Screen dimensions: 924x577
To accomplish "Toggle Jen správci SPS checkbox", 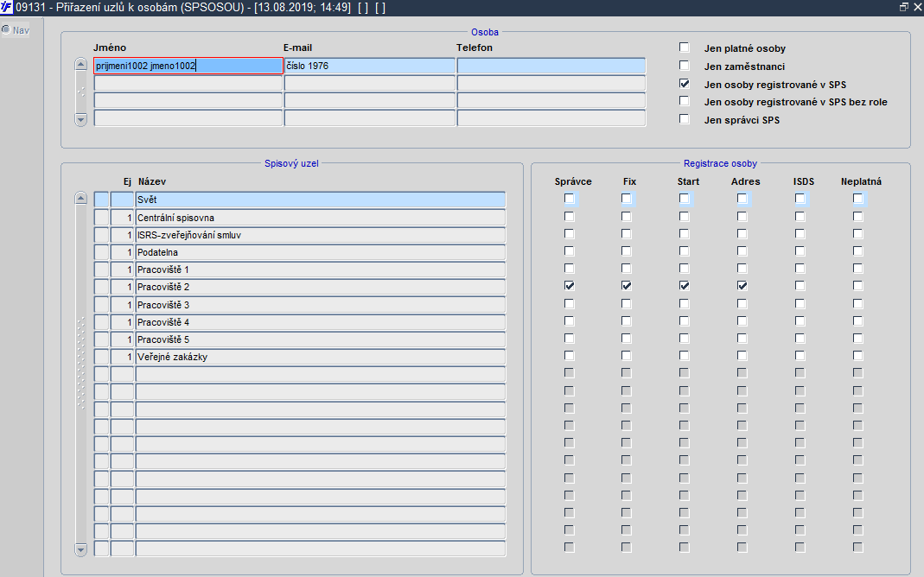I will pyautogui.click(x=685, y=119).
